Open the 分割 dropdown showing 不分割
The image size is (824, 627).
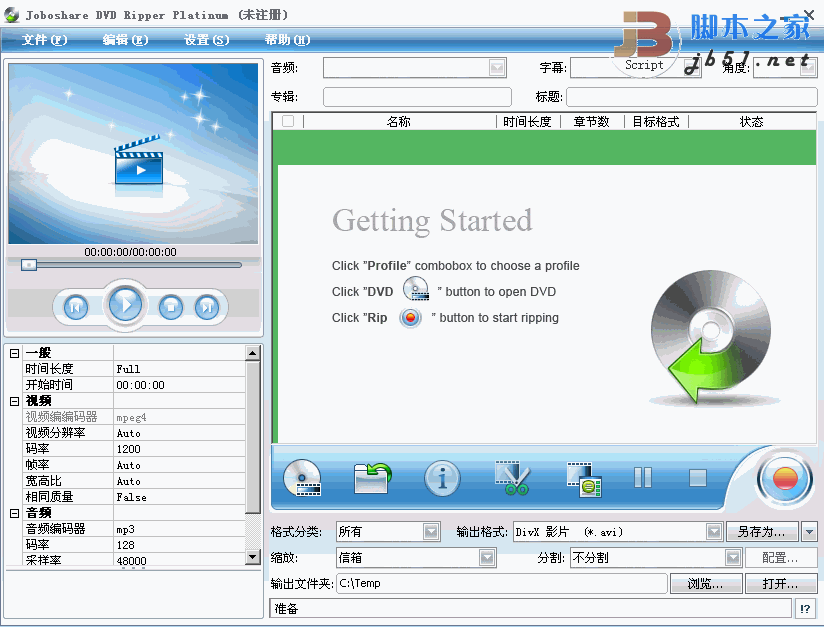click(733, 558)
